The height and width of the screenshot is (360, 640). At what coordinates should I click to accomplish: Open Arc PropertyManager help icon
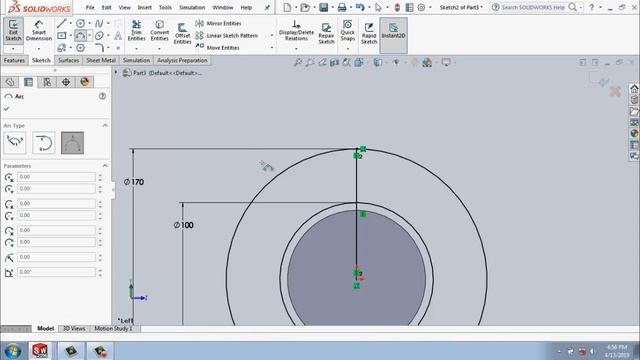tap(102, 96)
